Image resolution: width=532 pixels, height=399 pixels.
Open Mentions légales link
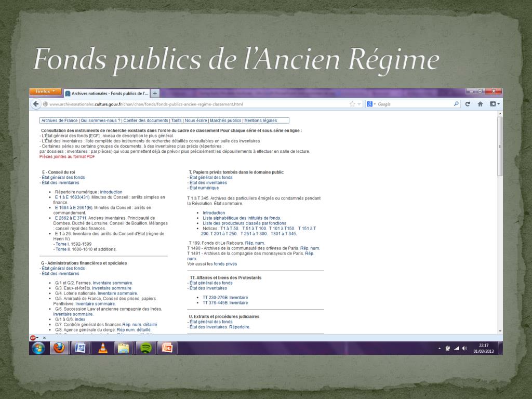pos(261,121)
